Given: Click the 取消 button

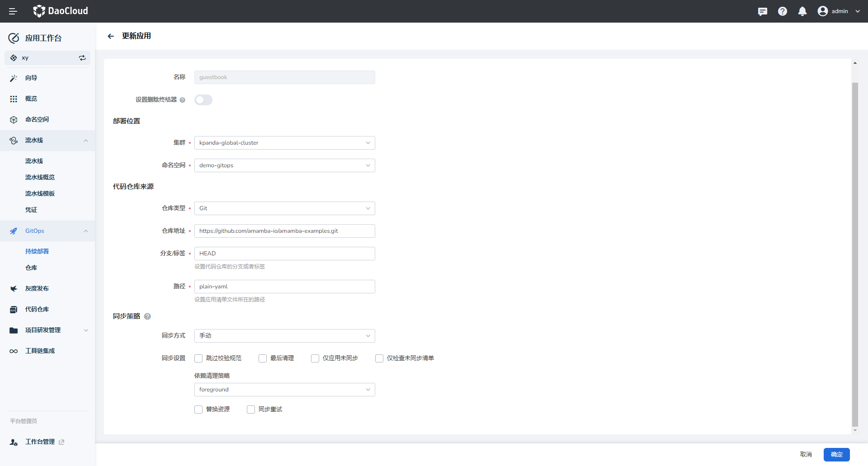Looking at the screenshot, I should tap(806, 454).
